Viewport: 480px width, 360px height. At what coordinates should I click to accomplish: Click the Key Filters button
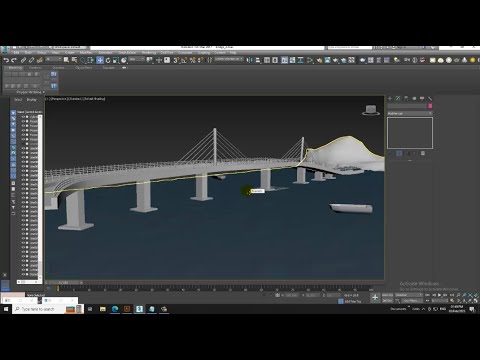[411, 301]
